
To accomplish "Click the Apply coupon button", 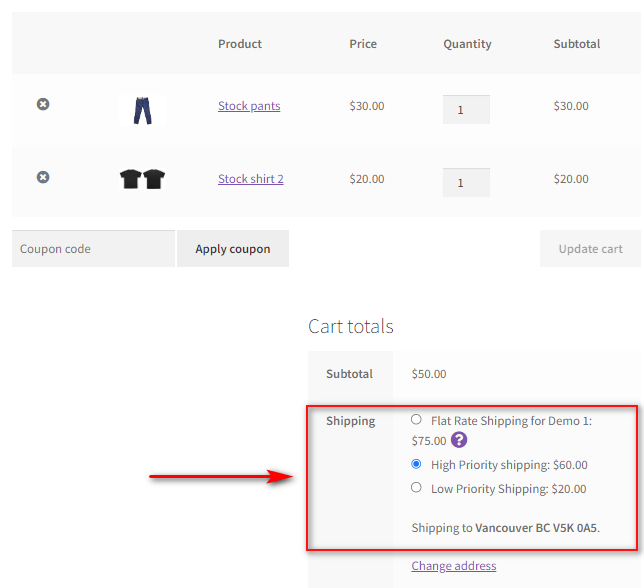I will (233, 249).
